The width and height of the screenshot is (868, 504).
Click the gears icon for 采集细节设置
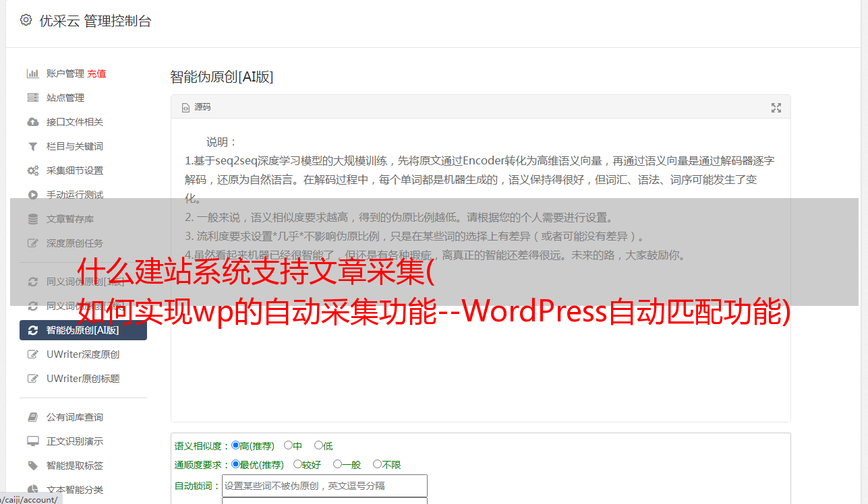pyautogui.click(x=32, y=170)
